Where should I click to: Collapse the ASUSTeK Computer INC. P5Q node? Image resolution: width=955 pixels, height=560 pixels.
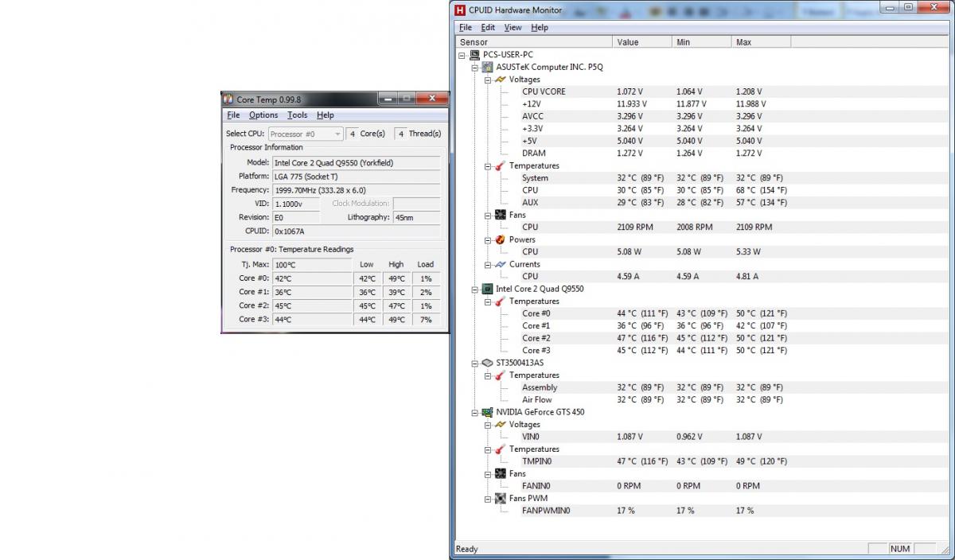(475, 68)
